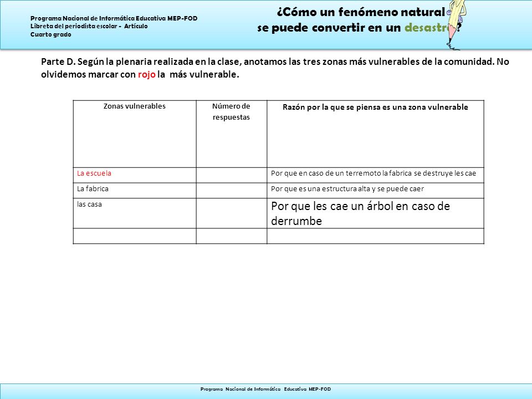Select 'Razón por la que se piensa' header
The height and width of the screenshot is (399, 532).
tap(375, 134)
